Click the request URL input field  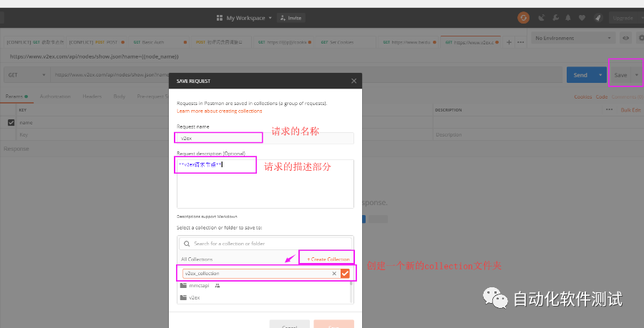point(306,75)
